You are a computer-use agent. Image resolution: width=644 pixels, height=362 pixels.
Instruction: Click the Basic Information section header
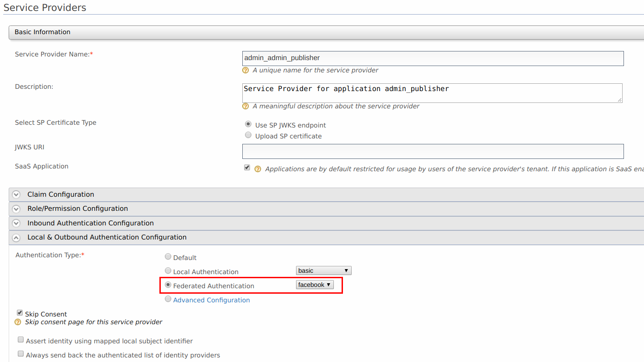click(x=43, y=32)
